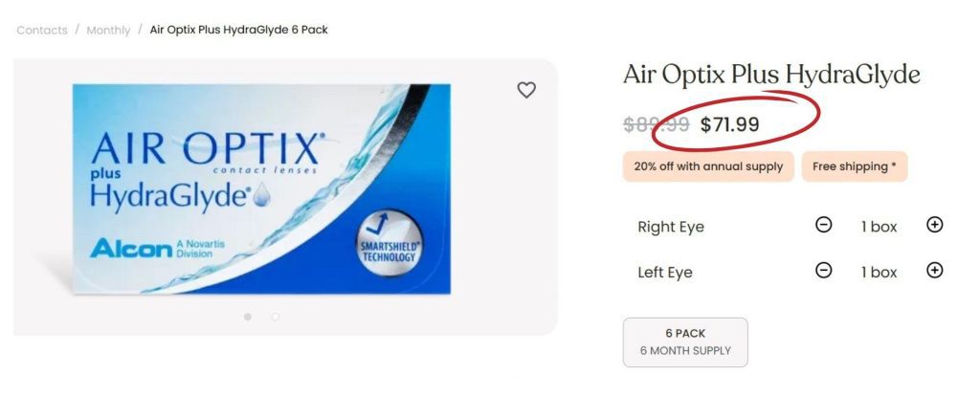Click Air Optix Plus HydraGlyde 6 Pack breadcrumb
980x397 pixels.
238,30
